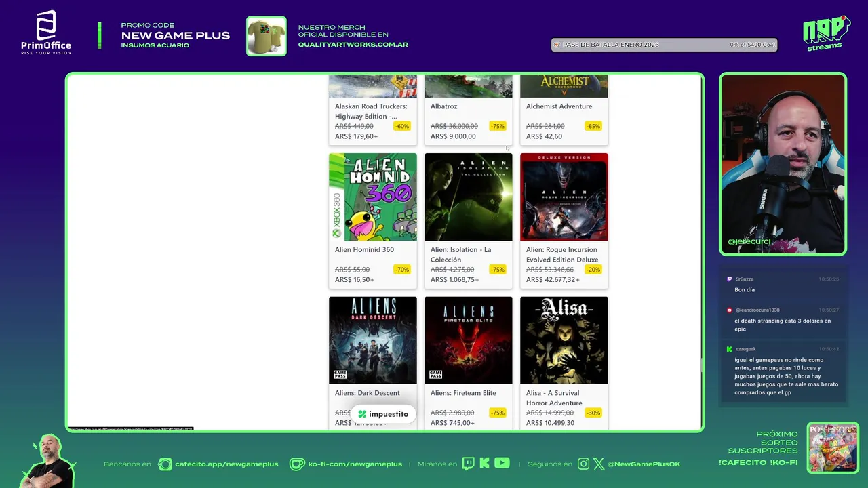The image size is (868, 488).
Task: Click the Kick icon in the footer
Action: (x=484, y=464)
